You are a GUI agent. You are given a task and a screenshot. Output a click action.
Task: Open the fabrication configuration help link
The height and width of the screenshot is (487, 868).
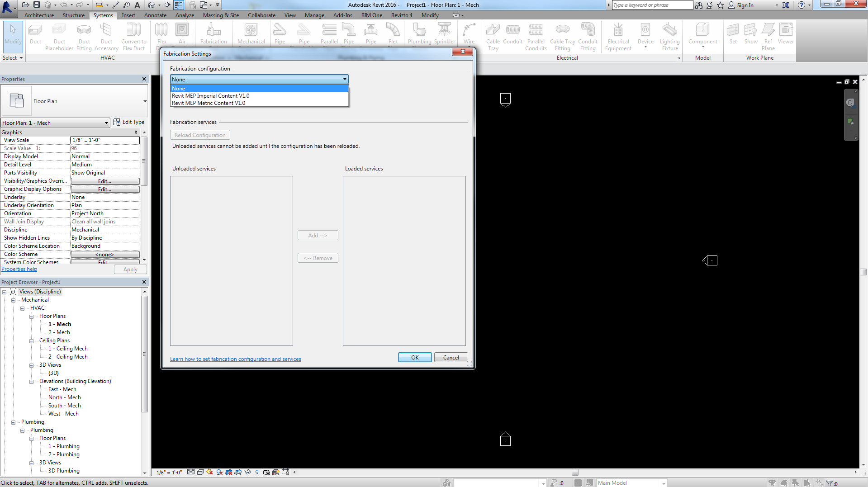tap(235, 359)
